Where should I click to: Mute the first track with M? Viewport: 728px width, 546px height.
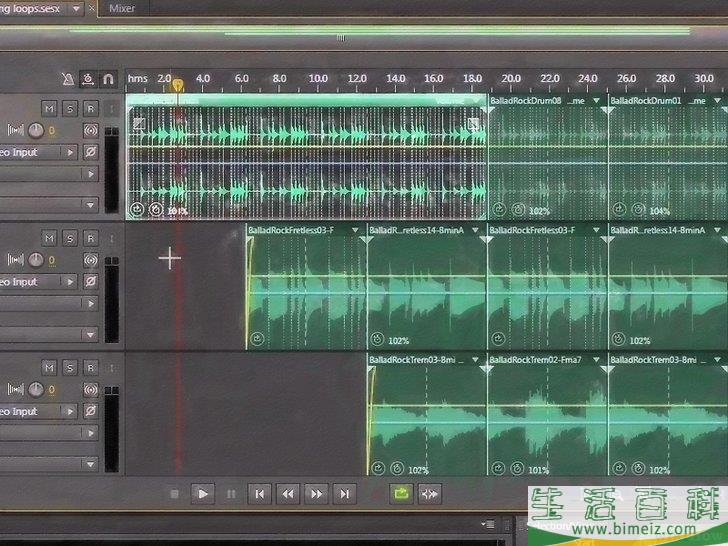(x=48, y=107)
